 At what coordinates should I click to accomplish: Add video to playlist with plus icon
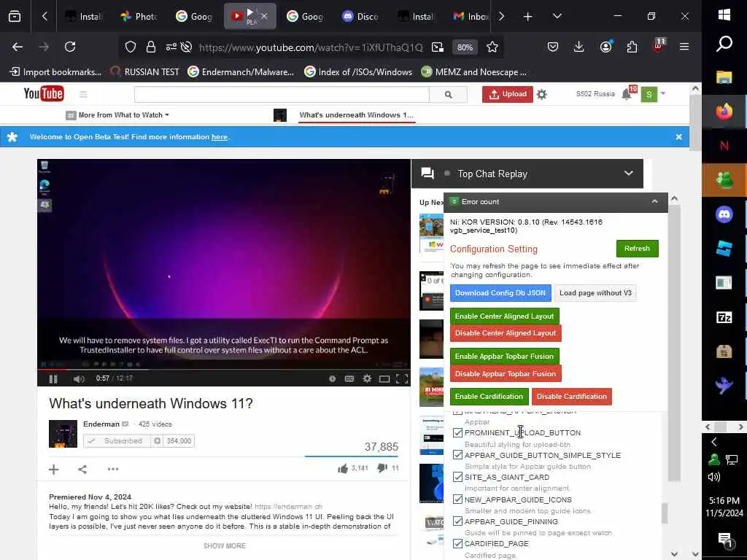[x=54, y=470]
